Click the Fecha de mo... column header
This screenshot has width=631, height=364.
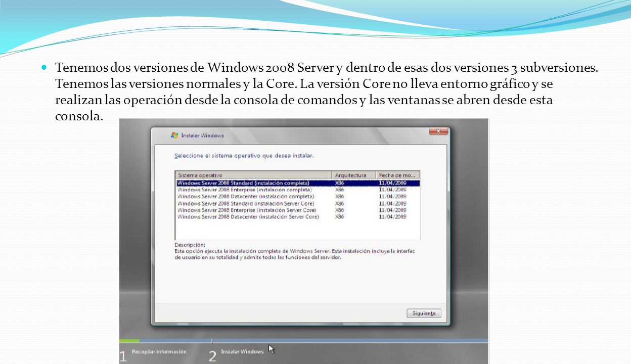[x=398, y=175]
